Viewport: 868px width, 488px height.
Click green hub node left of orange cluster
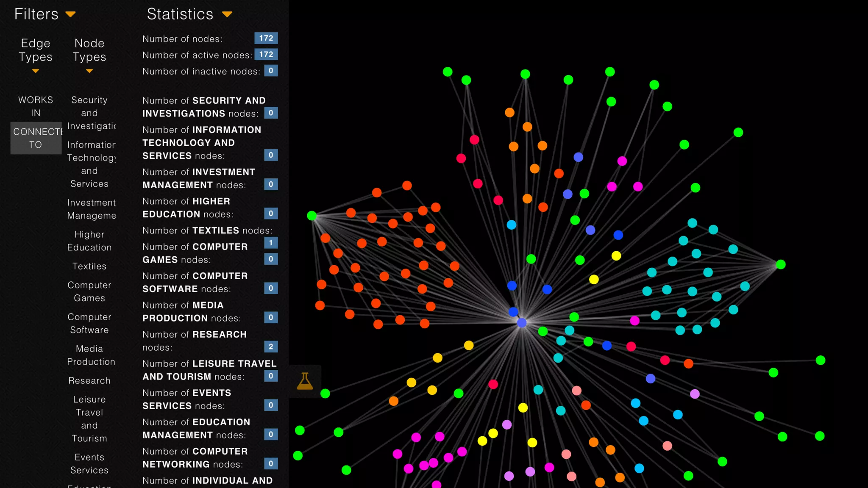312,216
